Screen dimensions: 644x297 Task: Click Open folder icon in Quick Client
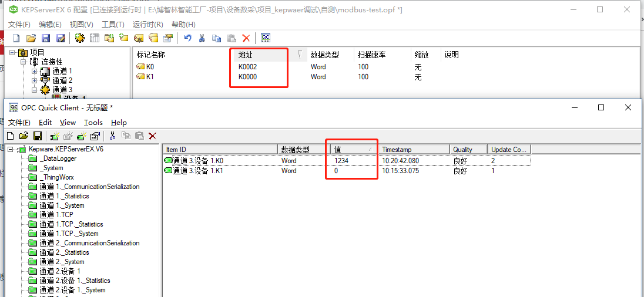(x=24, y=136)
